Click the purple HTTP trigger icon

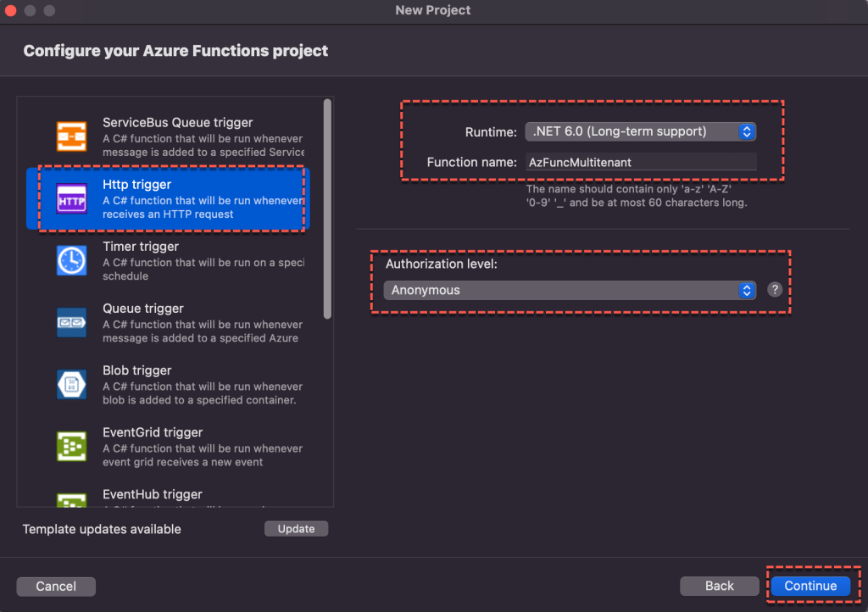coord(71,198)
